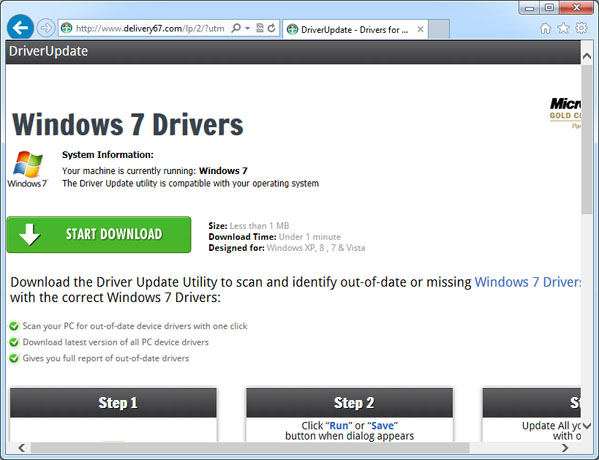Click "Designed for: Windows XP, 8, 7 & Vista"
The width and height of the screenshot is (599, 460).
(x=287, y=248)
